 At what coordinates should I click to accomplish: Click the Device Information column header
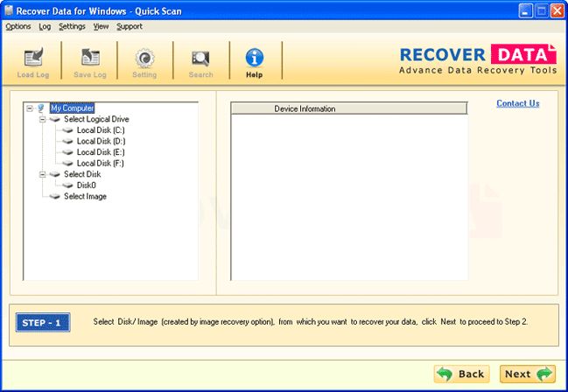coord(349,108)
